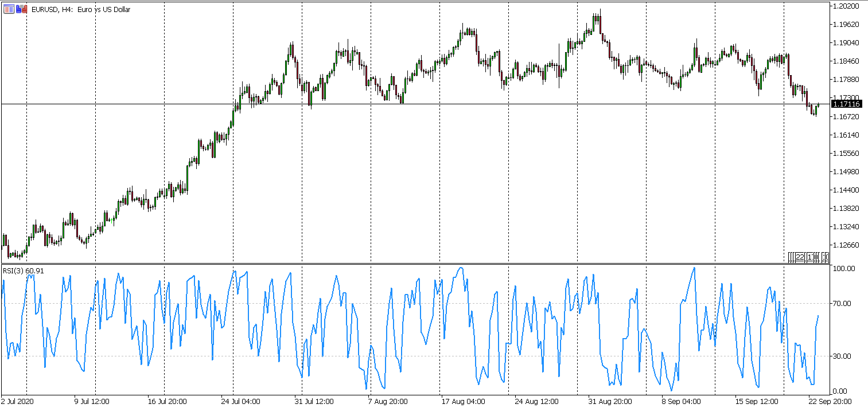Click the 1.17880 price scale label
The image size is (868, 408).
(846, 80)
